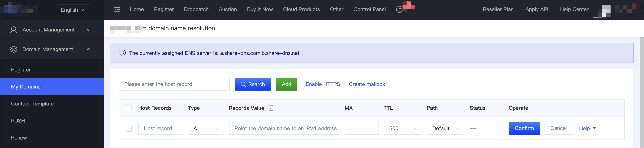The image size is (644, 148).
Task: Click the sidebar collapse hamburger icon
Action: [117, 10]
